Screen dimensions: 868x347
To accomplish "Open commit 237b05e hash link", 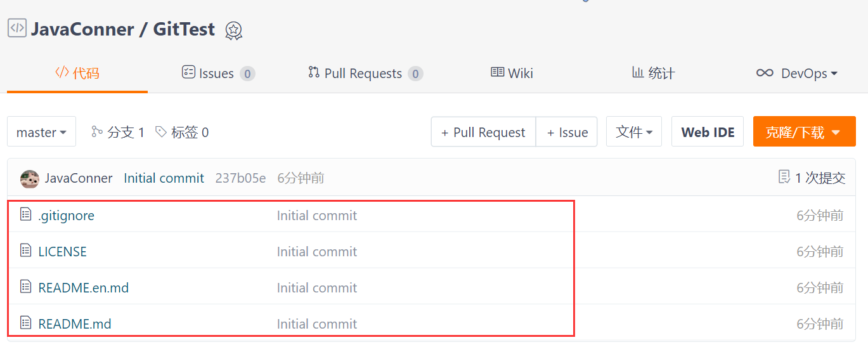I will tap(240, 178).
